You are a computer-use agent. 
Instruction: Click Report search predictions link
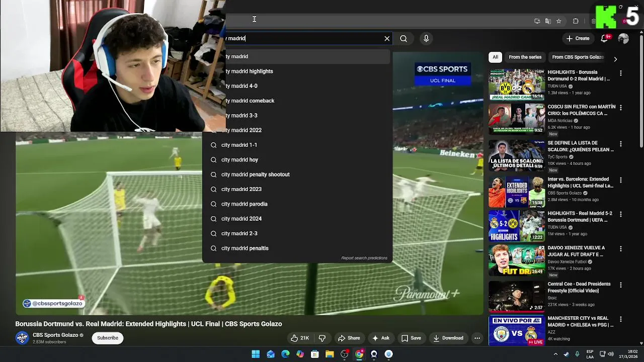[364, 258]
